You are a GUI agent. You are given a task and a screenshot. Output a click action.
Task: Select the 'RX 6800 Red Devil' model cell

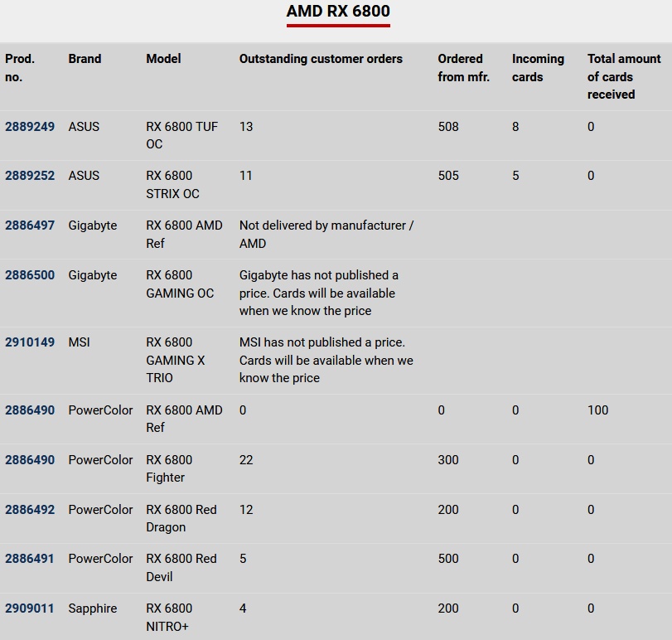click(181, 568)
